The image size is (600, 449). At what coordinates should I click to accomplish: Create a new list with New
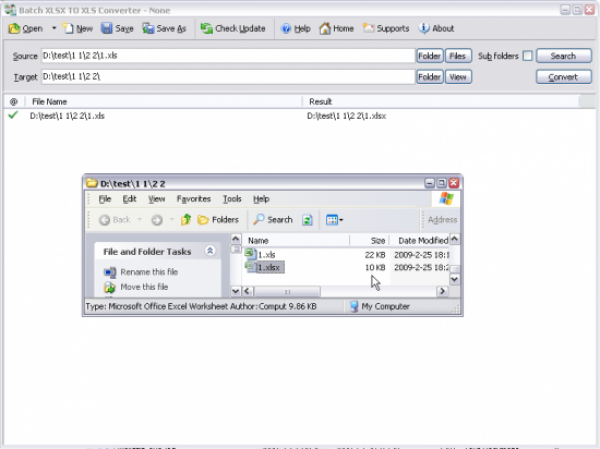coord(78,28)
